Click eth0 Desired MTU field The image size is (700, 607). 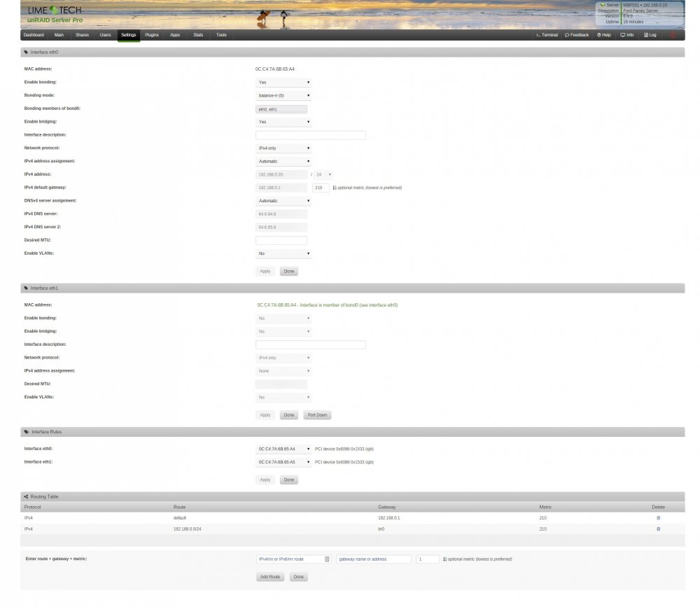point(281,240)
